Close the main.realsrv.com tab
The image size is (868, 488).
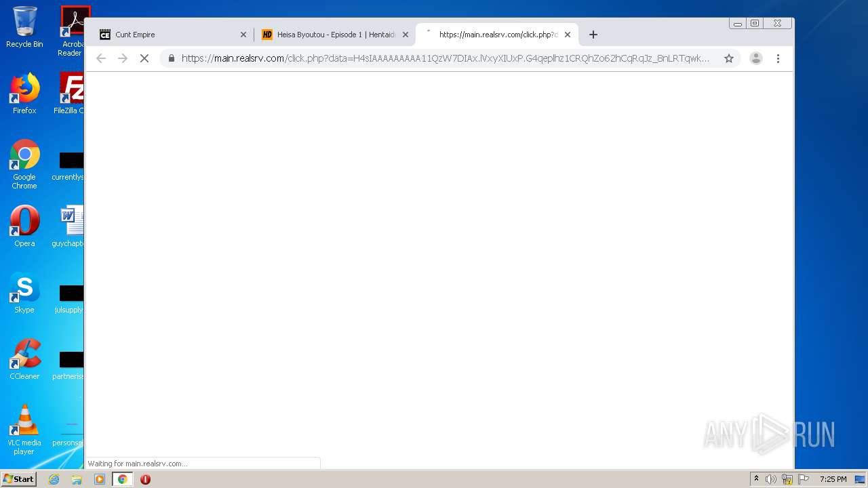[x=568, y=35]
